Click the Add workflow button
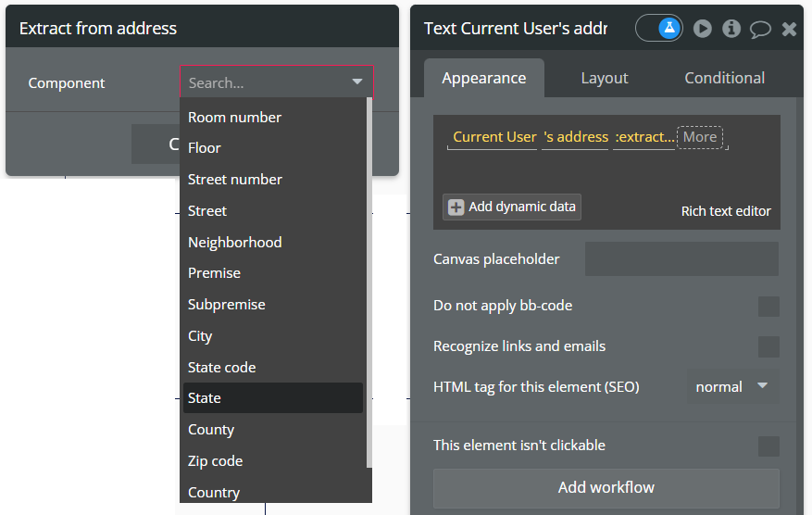The width and height of the screenshot is (812, 515). tap(606, 487)
